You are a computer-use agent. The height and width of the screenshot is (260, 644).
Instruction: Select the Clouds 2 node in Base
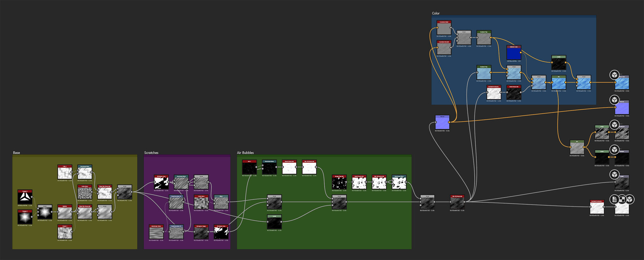click(65, 232)
